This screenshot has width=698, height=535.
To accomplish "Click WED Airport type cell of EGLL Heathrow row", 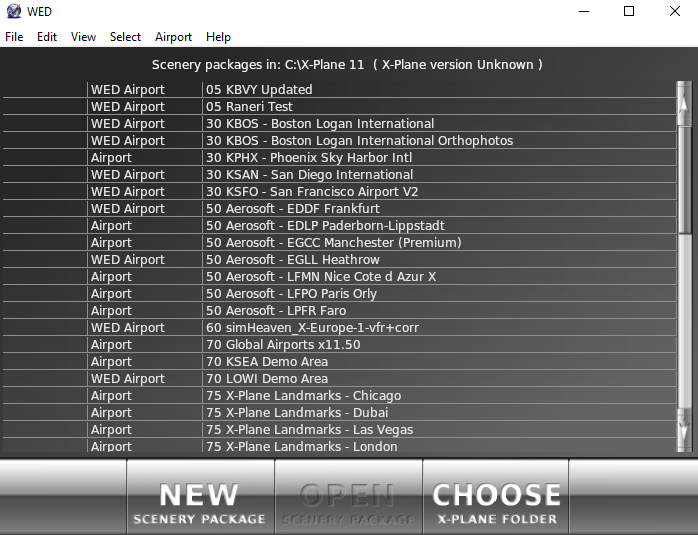I will coord(145,259).
